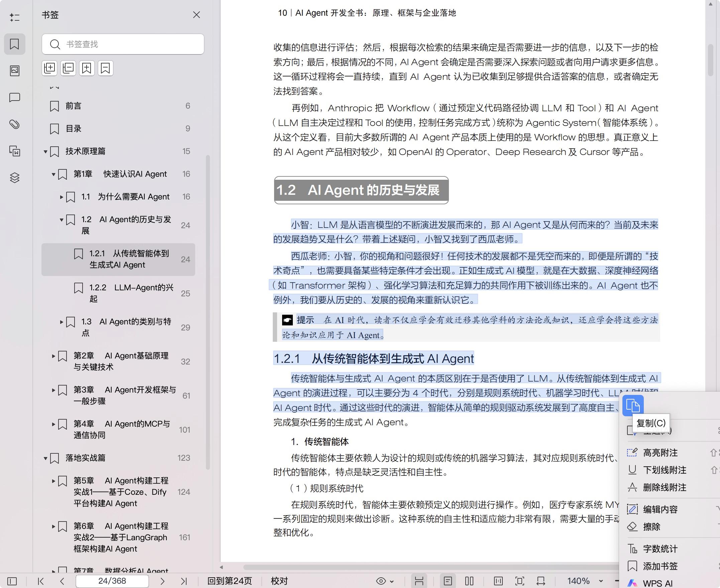This screenshot has width=720, height=588.
Task: Click 回到第24页 in the status bar
Action: (230, 581)
